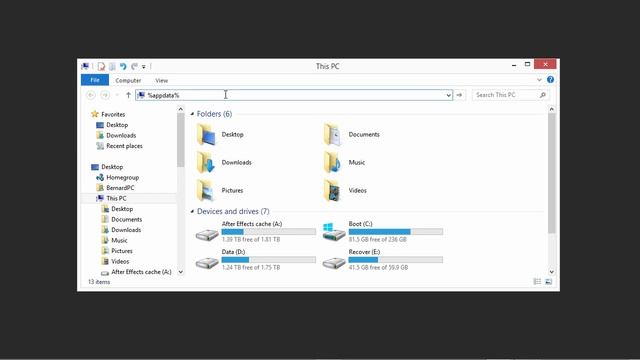Select the Documents folder icon in content

[x=333, y=135]
